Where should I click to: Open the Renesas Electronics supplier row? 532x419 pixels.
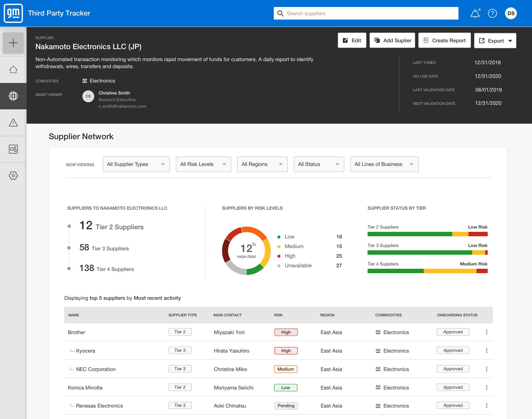(278, 406)
